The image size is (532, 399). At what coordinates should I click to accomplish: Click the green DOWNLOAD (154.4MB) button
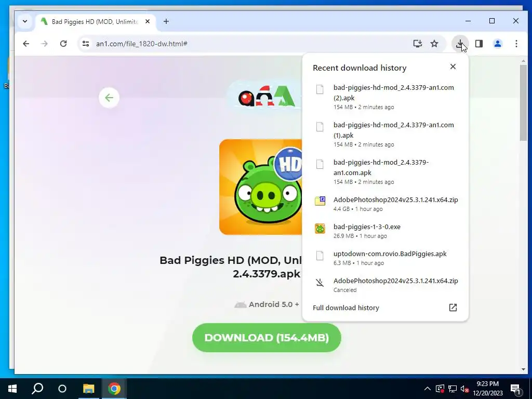[x=267, y=338]
